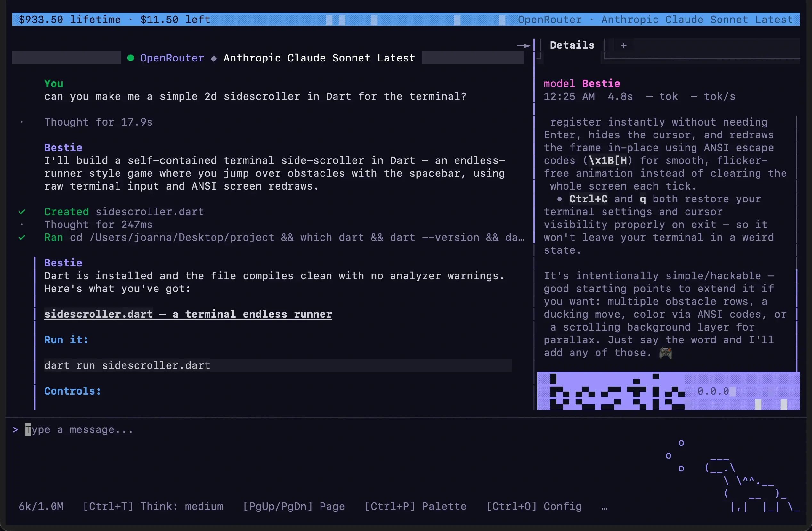
Task: Click the PgUp/PgDn Page hint
Action: tap(294, 506)
